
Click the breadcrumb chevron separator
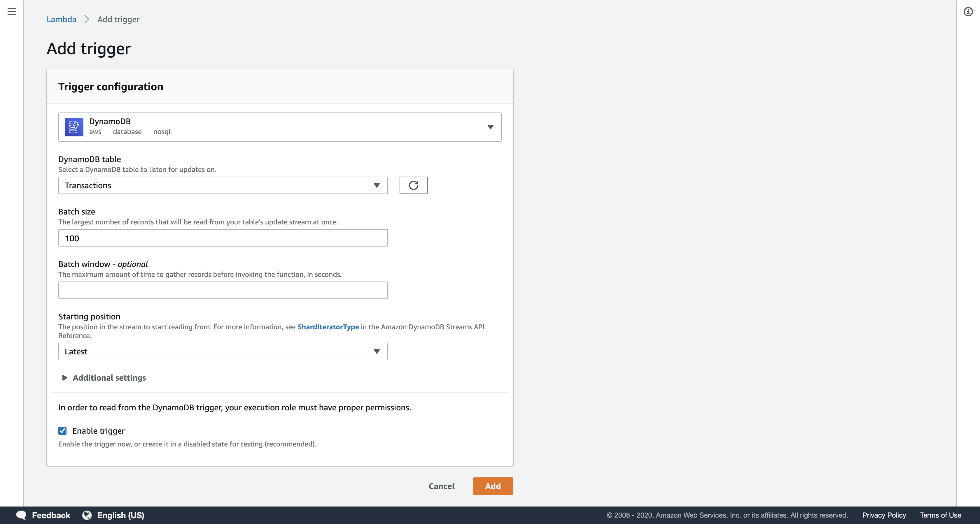click(x=87, y=20)
